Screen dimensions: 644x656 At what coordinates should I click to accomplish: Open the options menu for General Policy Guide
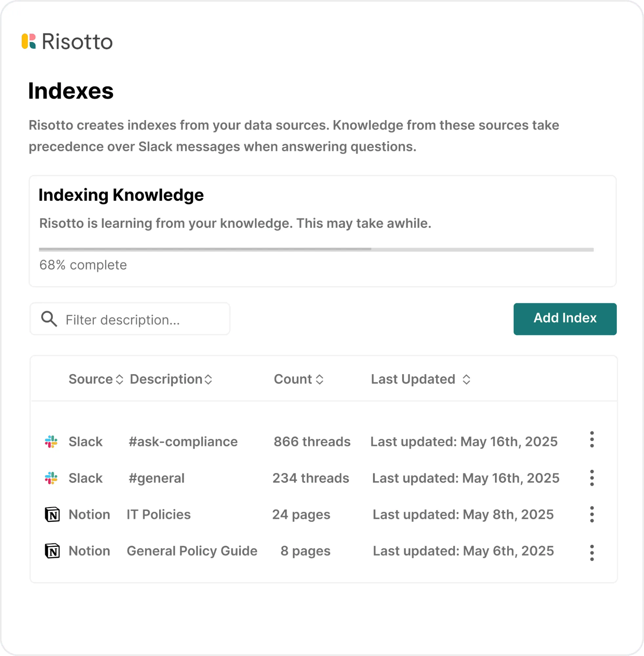pos(592,551)
